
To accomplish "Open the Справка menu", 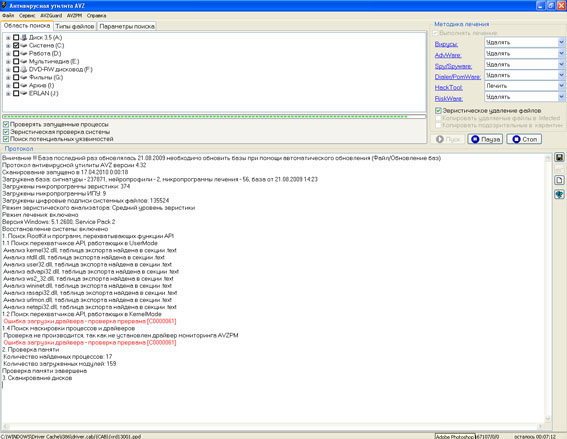I will click(96, 16).
